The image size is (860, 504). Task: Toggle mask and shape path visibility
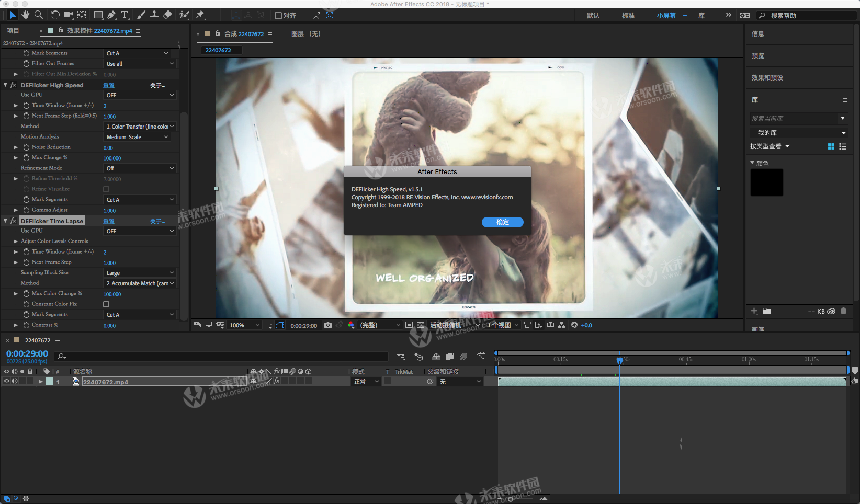pos(280,325)
